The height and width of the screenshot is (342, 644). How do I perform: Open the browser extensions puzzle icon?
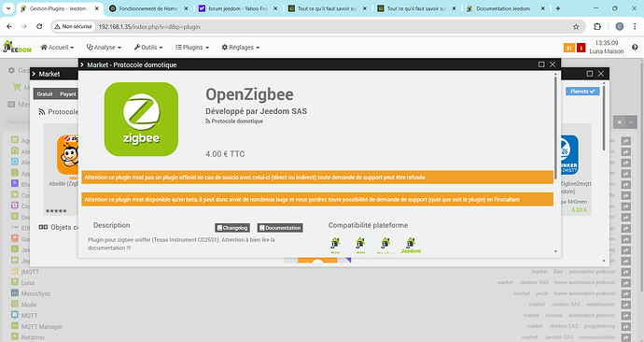[597, 27]
